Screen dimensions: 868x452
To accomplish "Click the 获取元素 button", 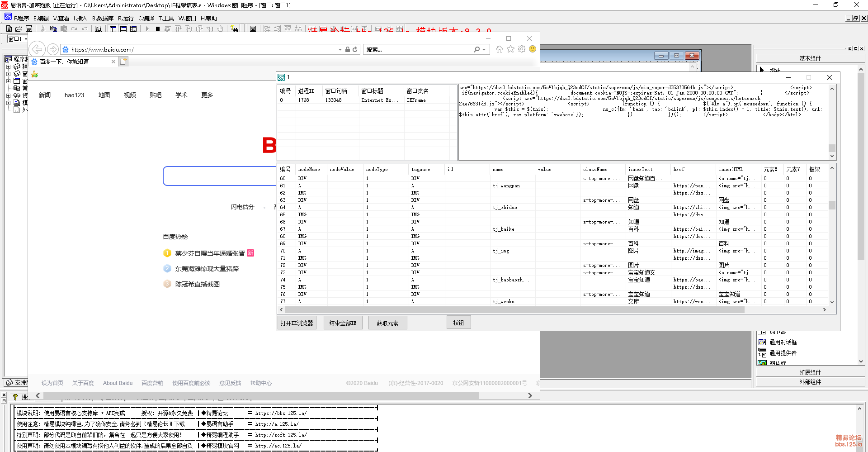I will click(x=388, y=323).
